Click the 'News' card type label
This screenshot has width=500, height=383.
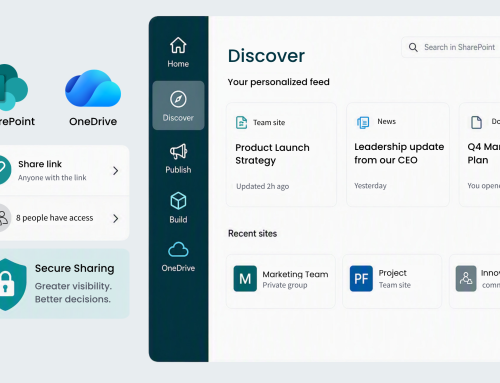[x=387, y=122]
